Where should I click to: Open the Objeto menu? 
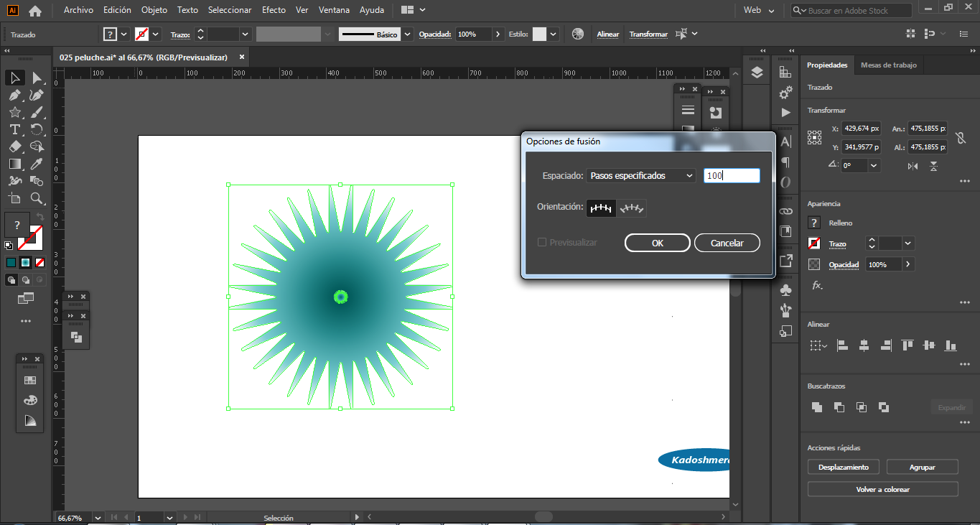154,10
